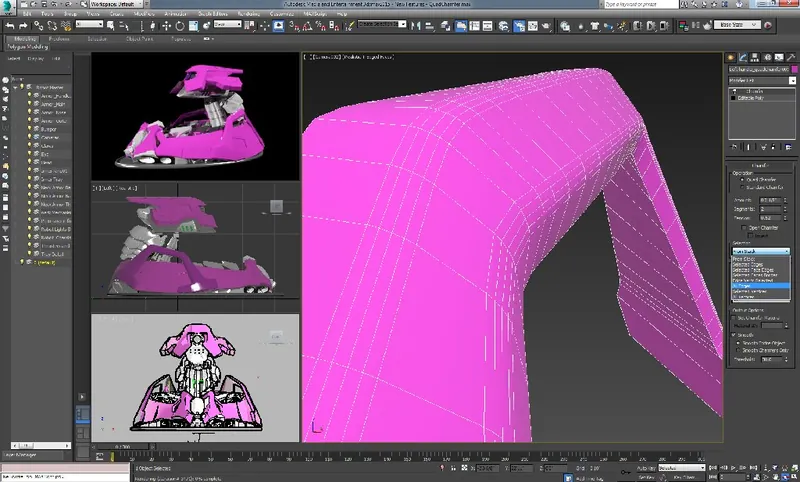Activate the Select and Move tool
800x482 pixels.
pos(166,26)
